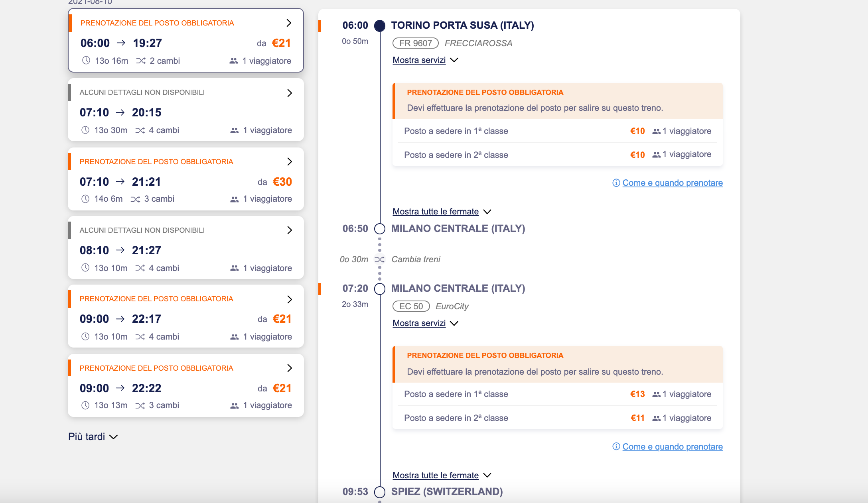Click Torino Porta Susa departure stop marker
868x503 pixels.
pos(380,26)
